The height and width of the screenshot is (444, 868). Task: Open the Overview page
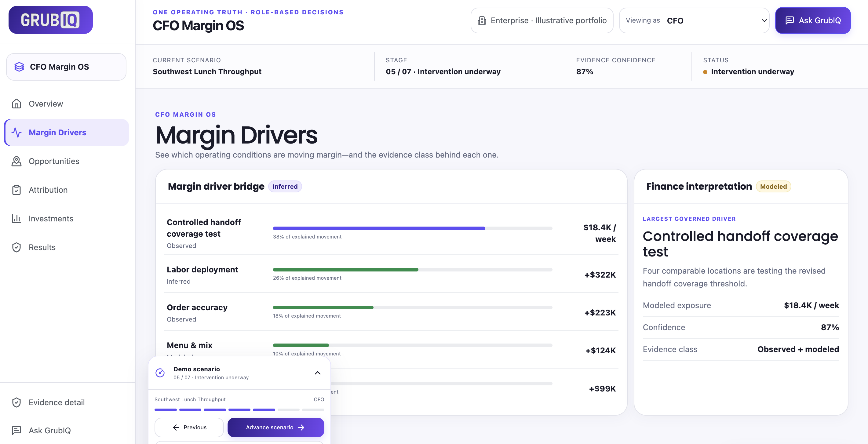click(66, 104)
